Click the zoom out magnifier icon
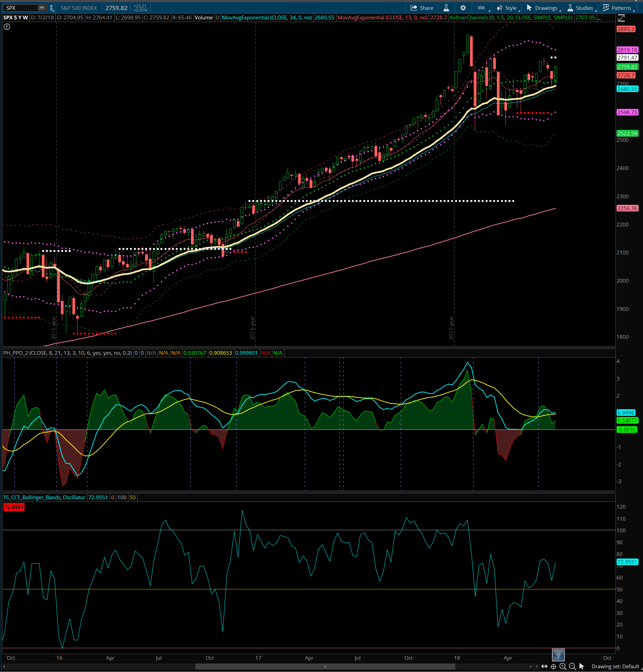This screenshot has width=643, height=672. click(x=572, y=667)
